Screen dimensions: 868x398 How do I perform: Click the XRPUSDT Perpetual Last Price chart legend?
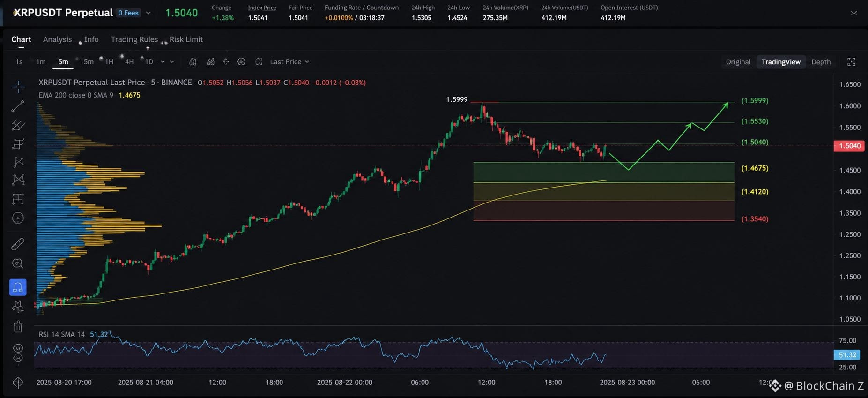[115, 83]
